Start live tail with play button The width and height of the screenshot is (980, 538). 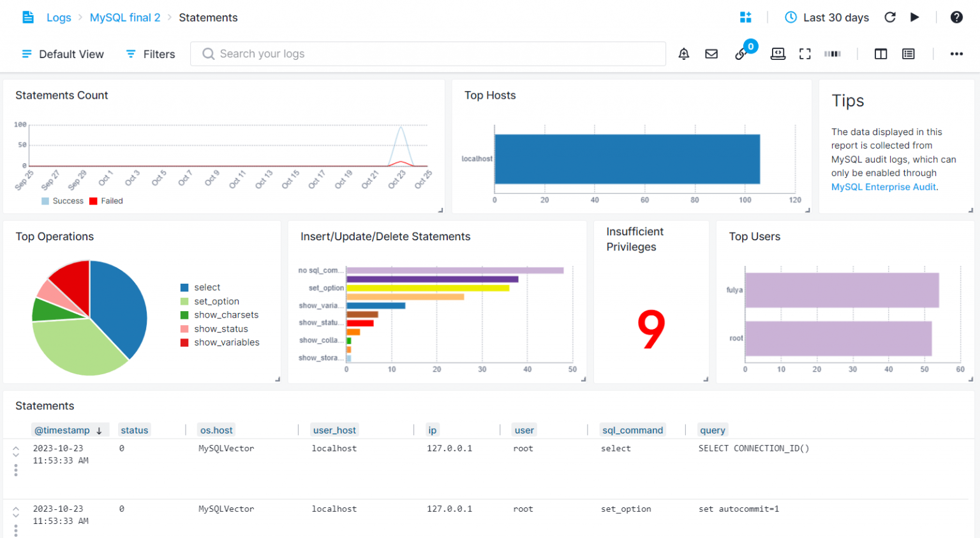tap(914, 17)
